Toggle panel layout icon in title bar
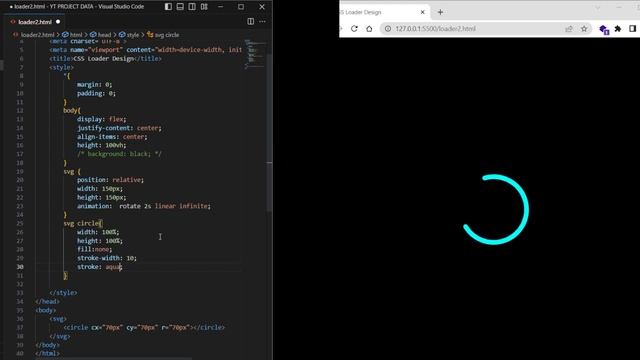Screen dimensions: 640x360 click(180, 7)
